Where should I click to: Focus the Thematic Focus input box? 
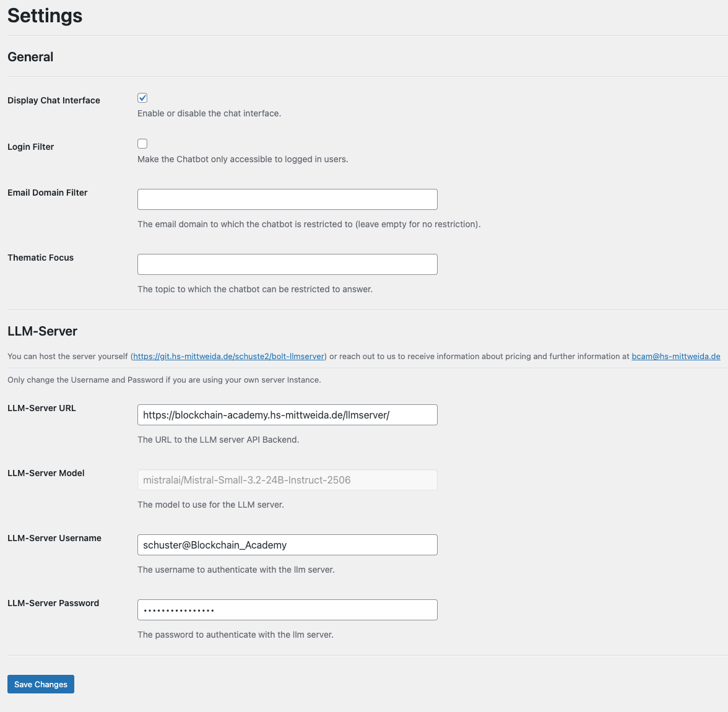click(287, 264)
